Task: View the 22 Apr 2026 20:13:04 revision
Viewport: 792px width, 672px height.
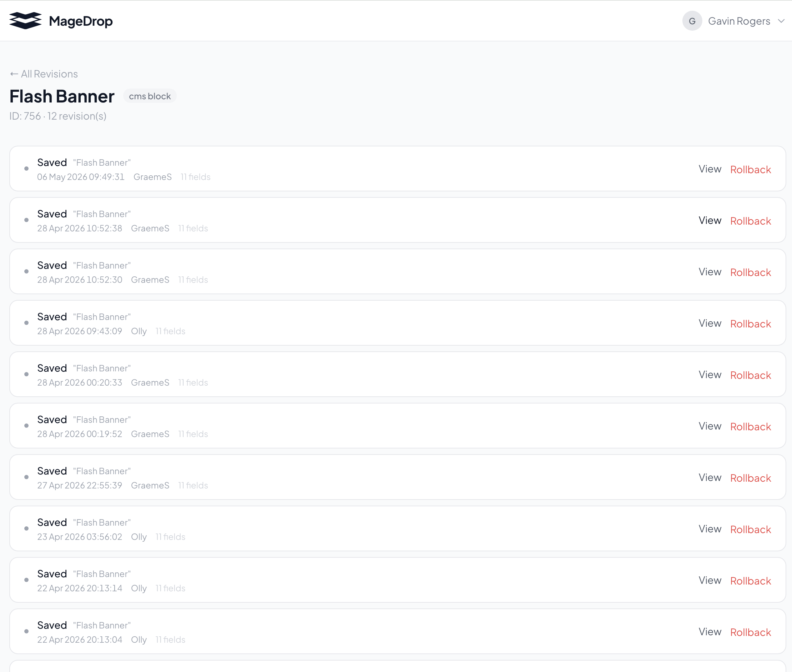Action: click(710, 632)
